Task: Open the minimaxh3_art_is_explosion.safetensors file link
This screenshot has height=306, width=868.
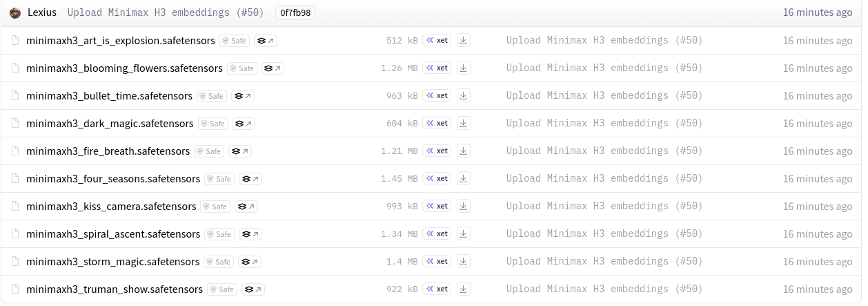Action: coord(121,40)
